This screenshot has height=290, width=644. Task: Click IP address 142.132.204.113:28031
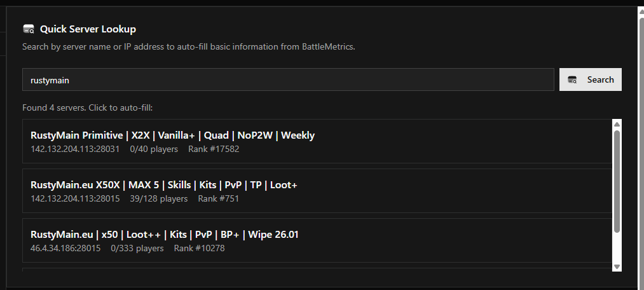75,149
